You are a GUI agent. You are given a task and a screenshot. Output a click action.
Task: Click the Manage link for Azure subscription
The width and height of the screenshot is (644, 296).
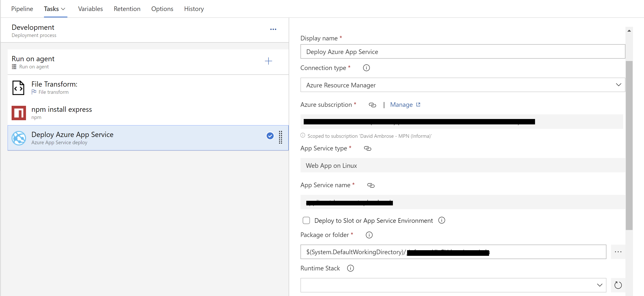click(x=401, y=104)
